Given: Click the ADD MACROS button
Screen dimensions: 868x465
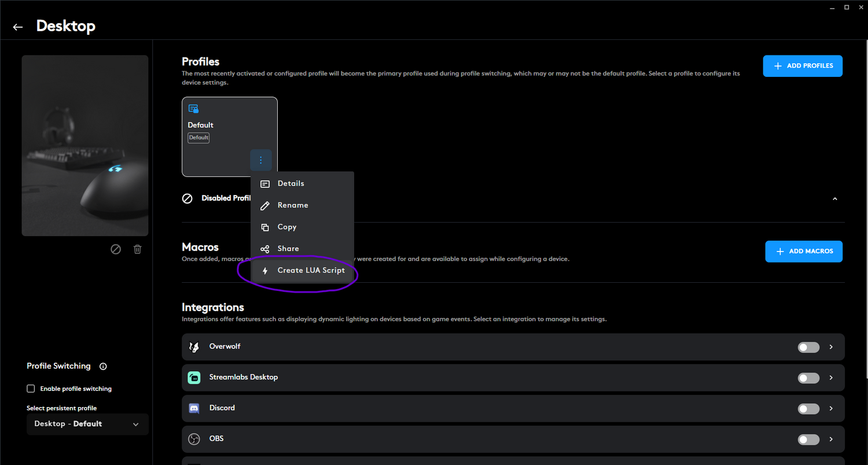Looking at the screenshot, I should pyautogui.click(x=803, y=252).
